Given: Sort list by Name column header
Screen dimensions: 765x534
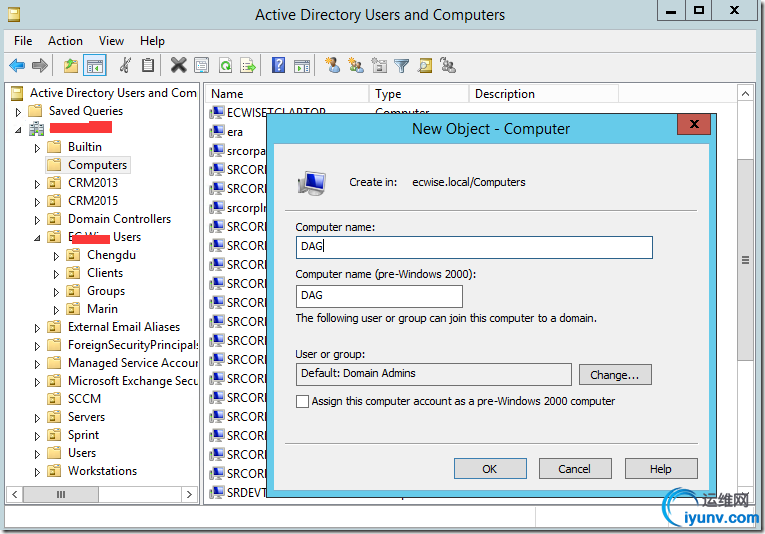Looking at the screenshot, I should click(x=287, y=94).
